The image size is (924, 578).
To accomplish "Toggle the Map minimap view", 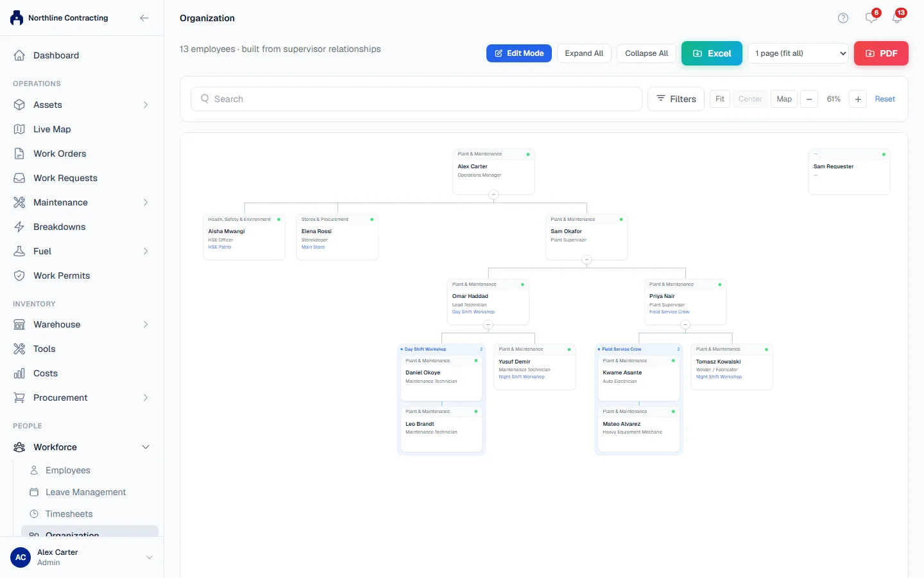I will [x=784, y=99].
